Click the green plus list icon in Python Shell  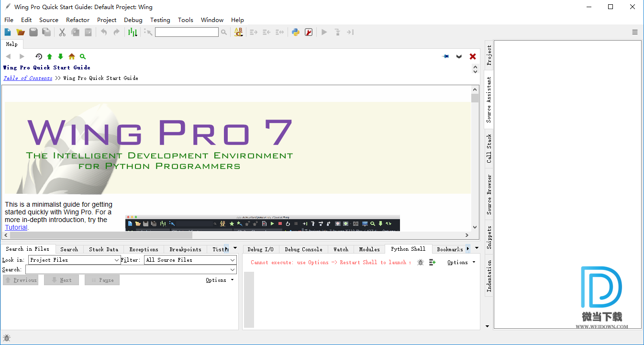[x=433, y=262]
